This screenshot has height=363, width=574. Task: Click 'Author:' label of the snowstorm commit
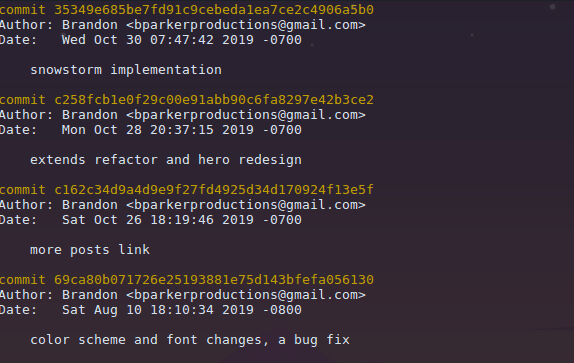[26, 25]
